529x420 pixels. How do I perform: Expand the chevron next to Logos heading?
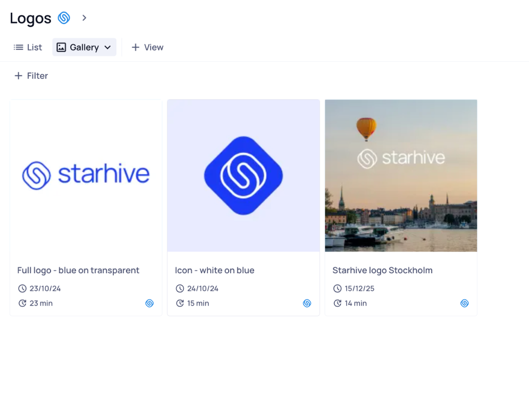pos(84,18)
